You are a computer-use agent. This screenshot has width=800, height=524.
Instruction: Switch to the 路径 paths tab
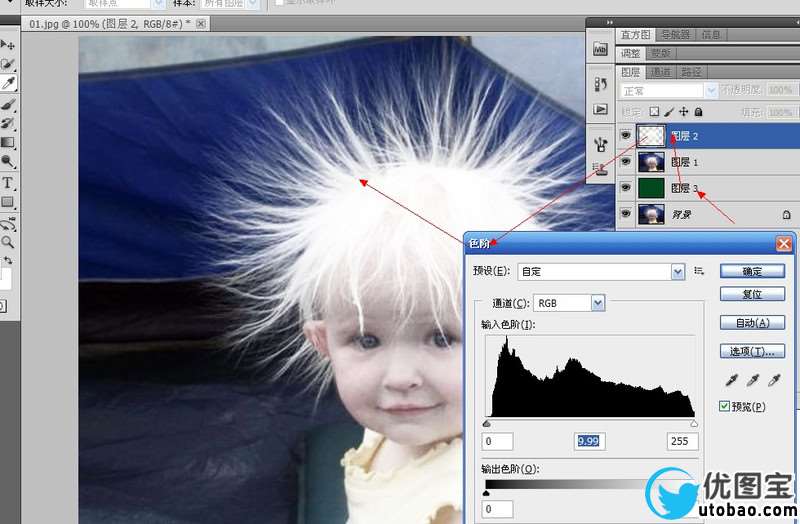click(x=691, y=72)
